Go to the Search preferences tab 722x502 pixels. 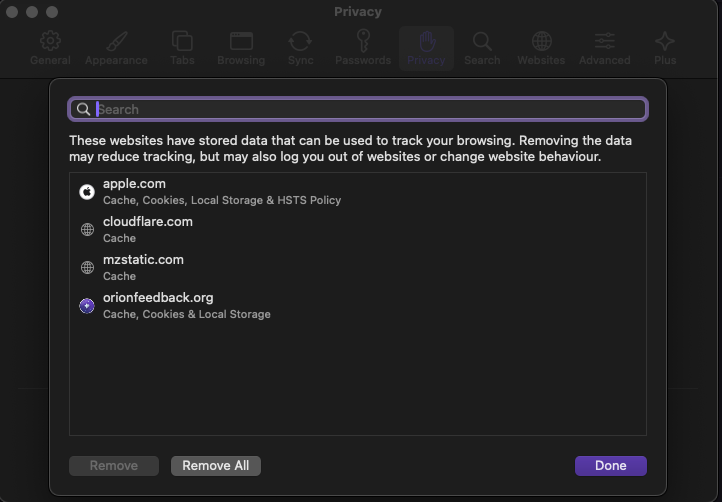coord(482,47)
